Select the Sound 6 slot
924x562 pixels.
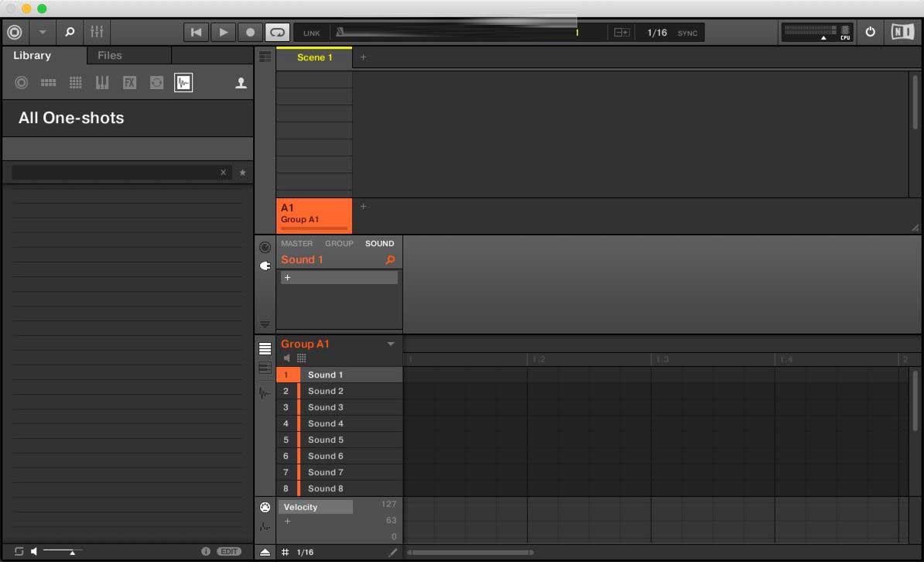[x=340, y=456]
